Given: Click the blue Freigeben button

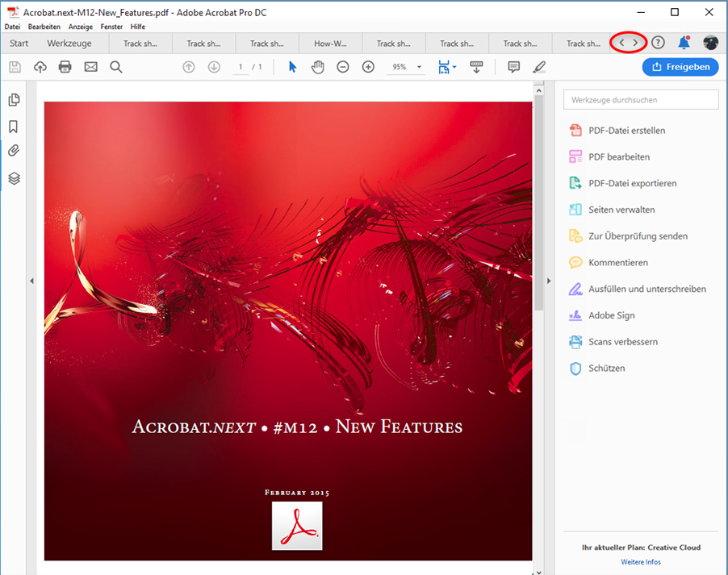Looking at the screenshot, I should coord(680,67).
